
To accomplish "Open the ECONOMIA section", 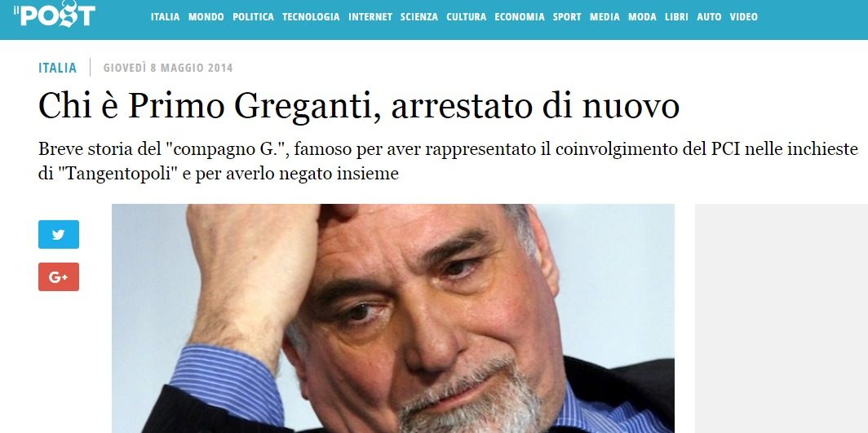I will 520,17.
